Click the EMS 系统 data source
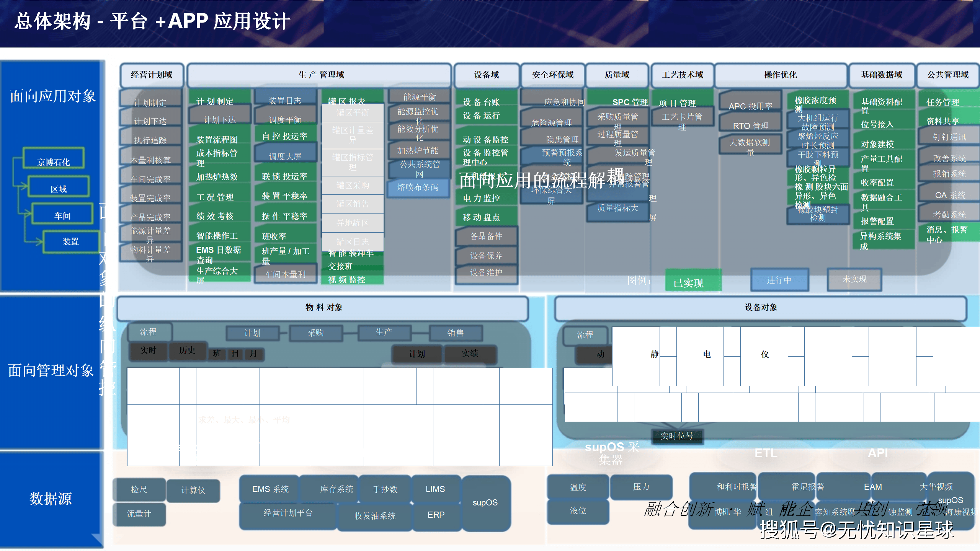This screenshot has height=551, width=980. click(x=270, y=489)
